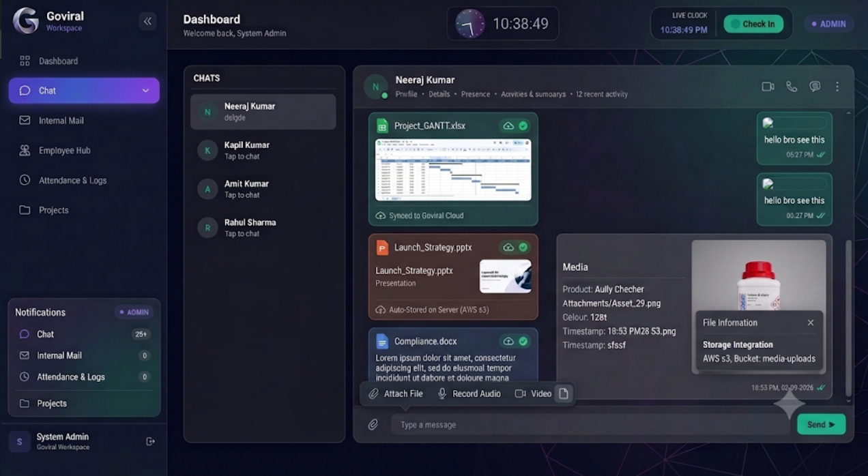The image size is (868, 476).
Task: Click the 25+ chat notification badge
Action: pyautogui.click(x=141, y=334)
